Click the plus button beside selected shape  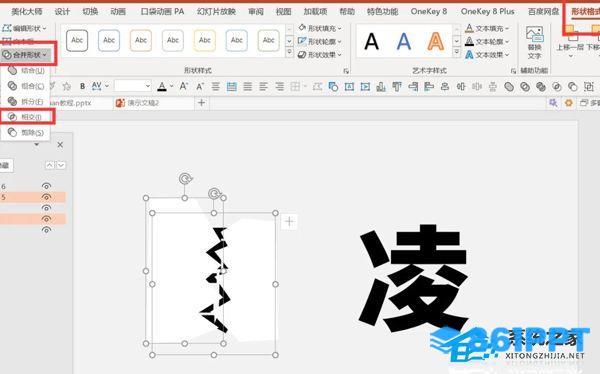(289, 222)
